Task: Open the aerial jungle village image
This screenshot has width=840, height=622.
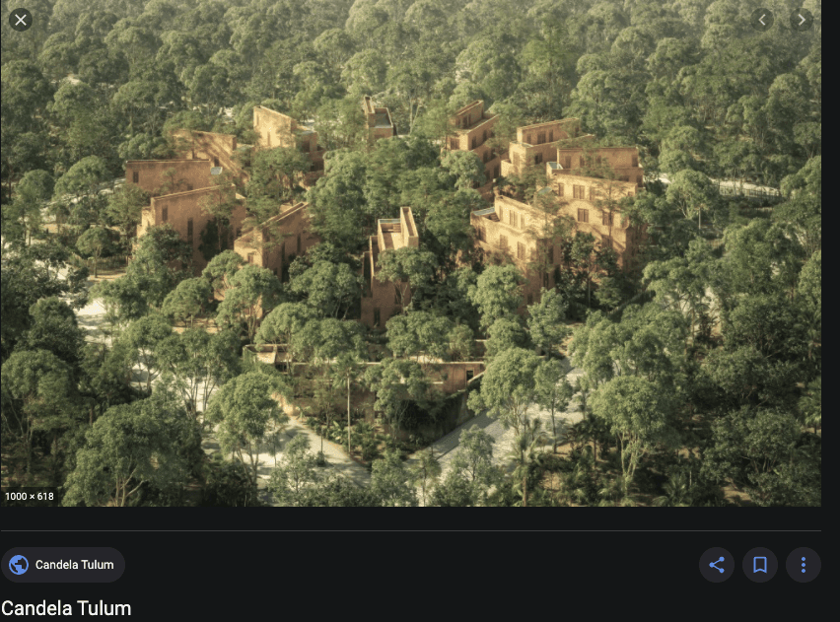Action: 411,253
